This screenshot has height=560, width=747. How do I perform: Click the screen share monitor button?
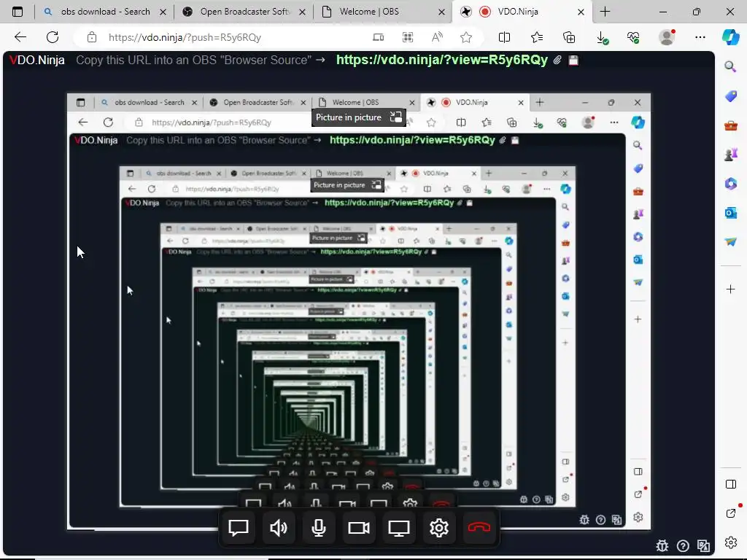point(399,528)
